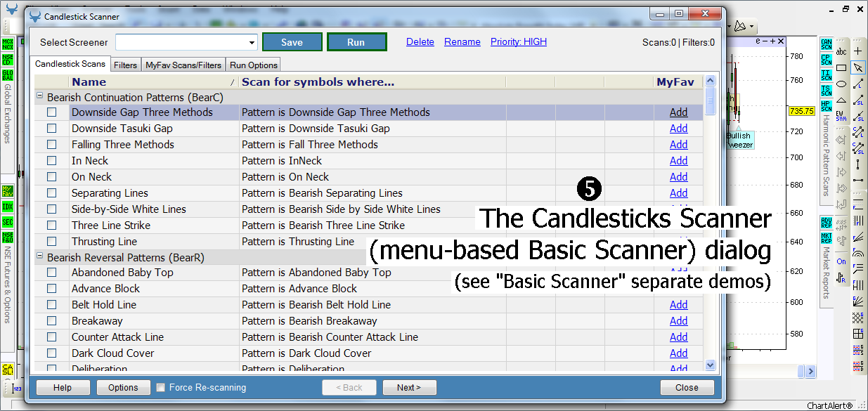Viewport: 868px width, 411px height.
Task: Click the Priority: HIGH link
Action: tap(519, 42)
